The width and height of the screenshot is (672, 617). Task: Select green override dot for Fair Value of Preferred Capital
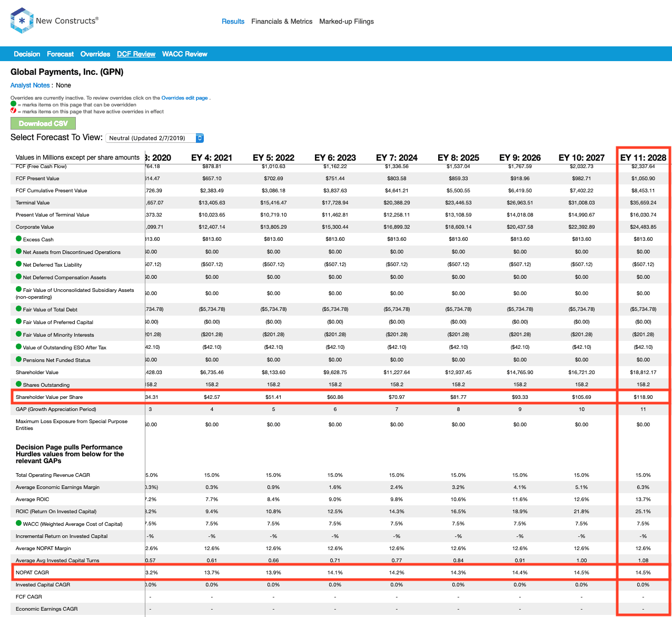18,321
